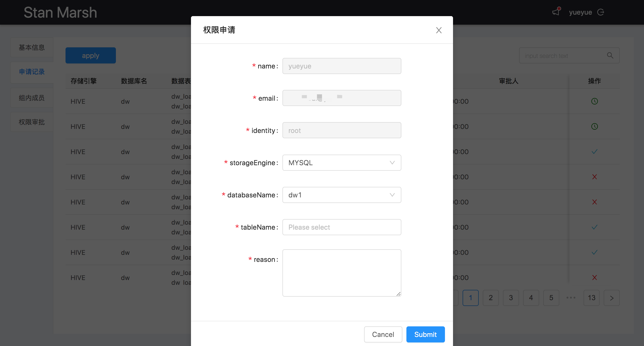Go to pagination page 4

pos(531,298)
